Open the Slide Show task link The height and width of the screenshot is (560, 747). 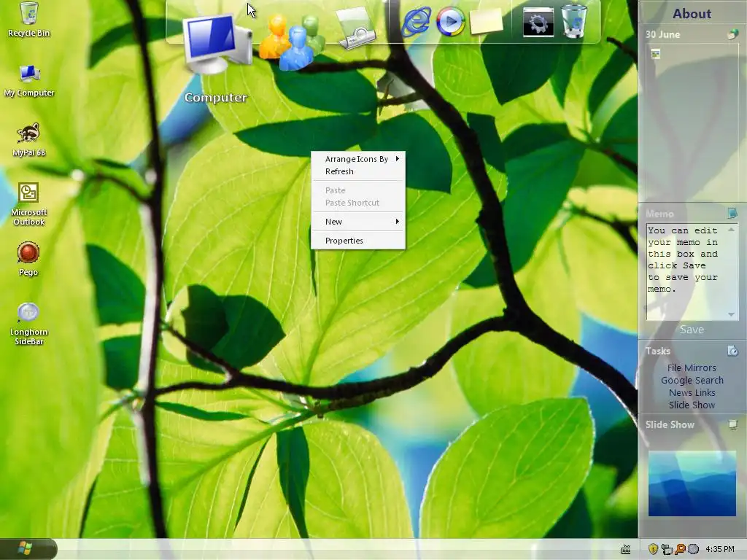coord(692,405)
